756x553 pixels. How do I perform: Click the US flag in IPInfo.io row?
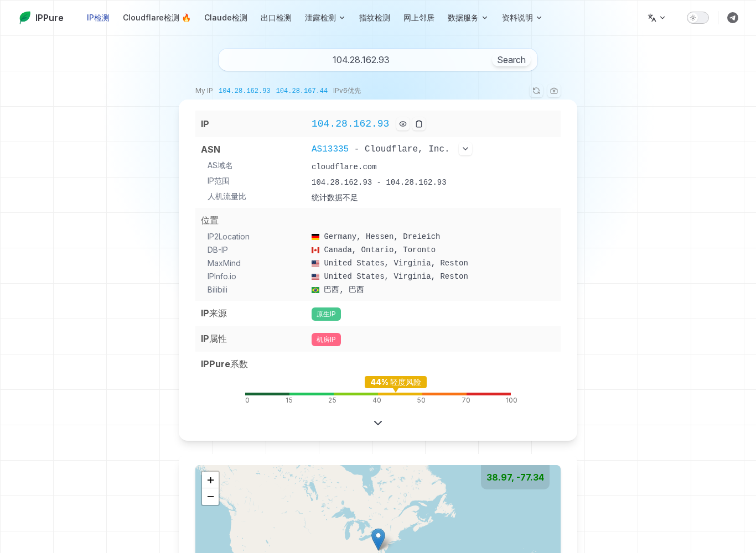315,276
